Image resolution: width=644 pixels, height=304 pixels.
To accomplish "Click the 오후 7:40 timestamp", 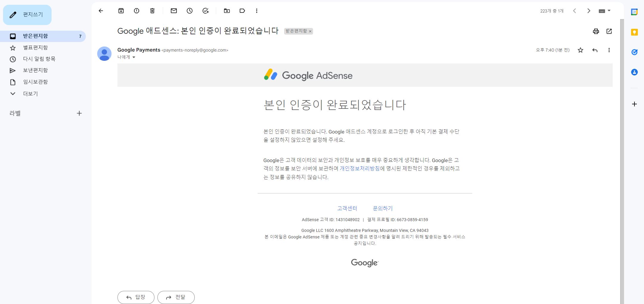I will coord(553,50).
